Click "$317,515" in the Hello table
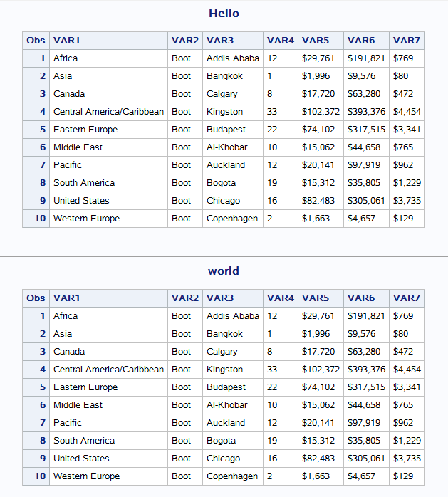 point(366,130)
